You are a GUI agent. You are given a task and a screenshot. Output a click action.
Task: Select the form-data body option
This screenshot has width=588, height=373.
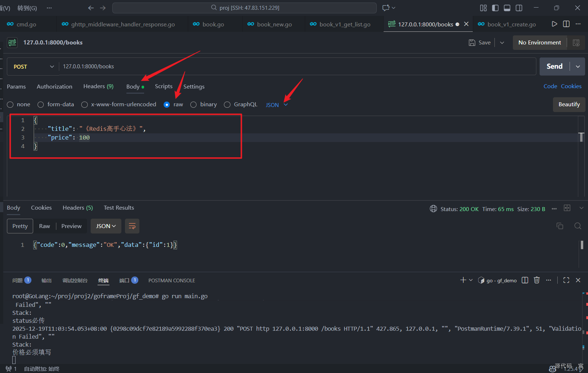41,104
